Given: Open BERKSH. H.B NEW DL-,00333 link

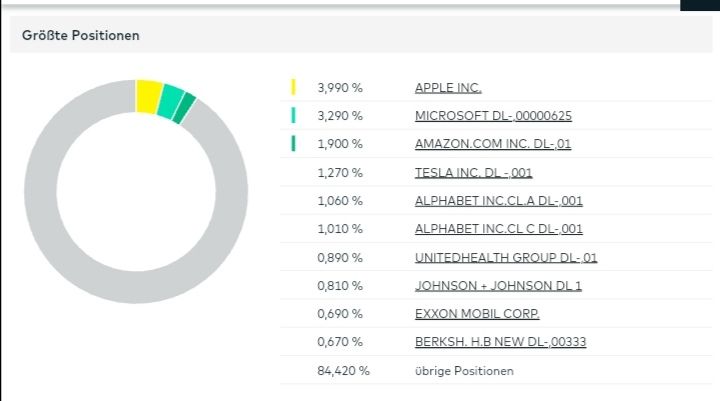Looking at the screenshot, I should [x=500, y=342].
